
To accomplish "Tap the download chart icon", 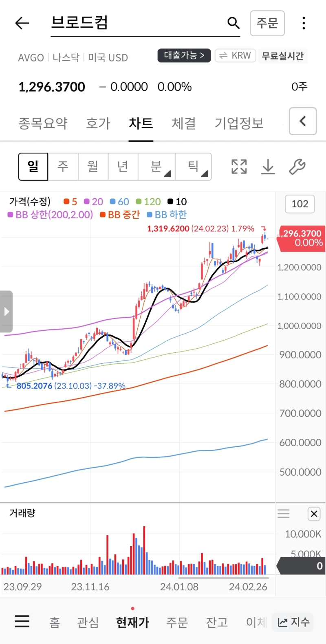I will [268, 167].
